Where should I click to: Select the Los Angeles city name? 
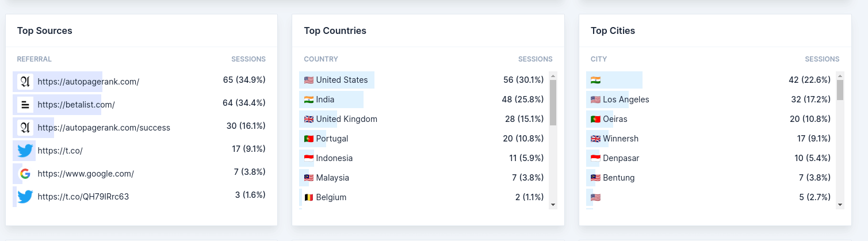tap(626, 100)
